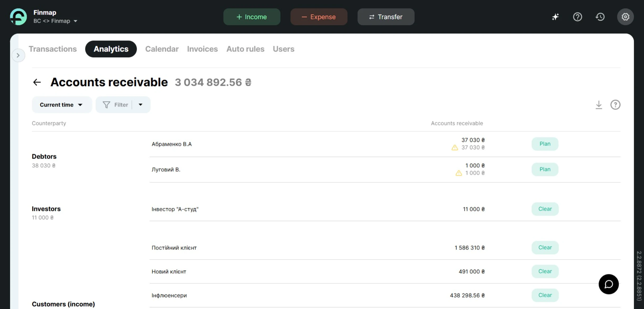This screenshot has width=644, height=309.
Task: Click the Expense button
Action: (x=319, y=17)
